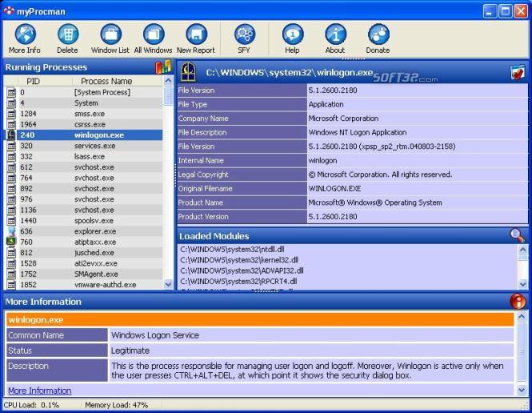Click the More Info toolbar icon

tap(25, 34)
